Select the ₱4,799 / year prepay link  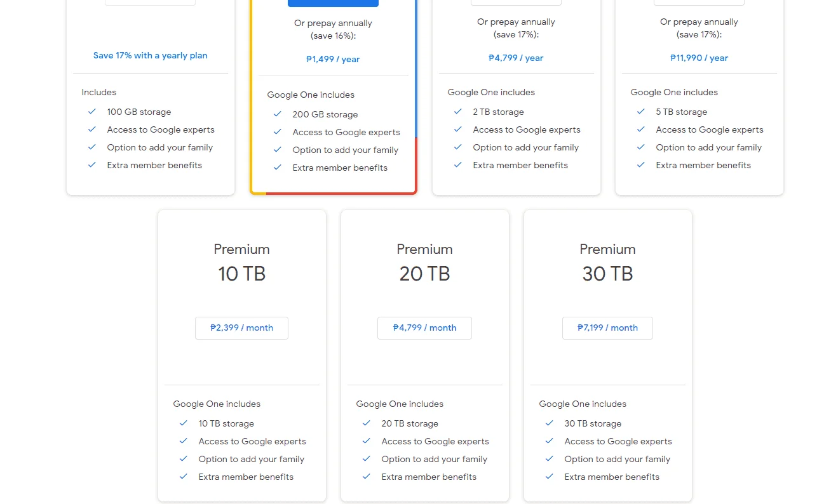[x=516, y=58]
